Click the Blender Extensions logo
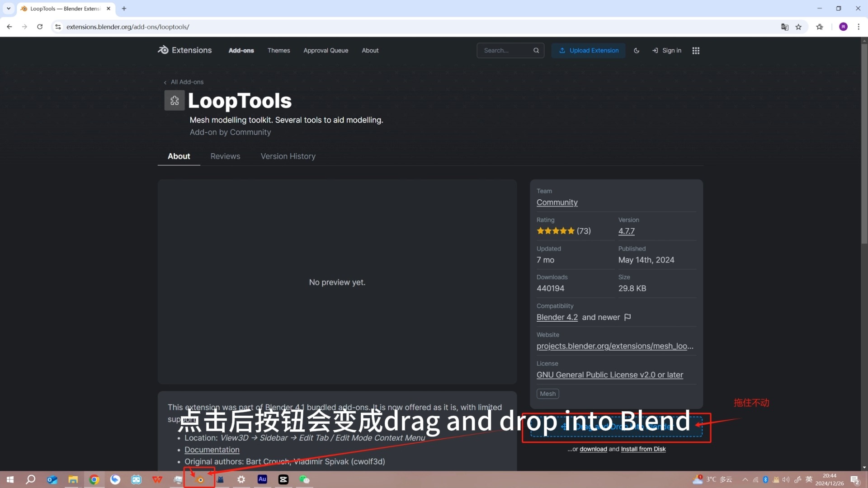This screenshot has height=488, width=868. (x=163, y=50)
